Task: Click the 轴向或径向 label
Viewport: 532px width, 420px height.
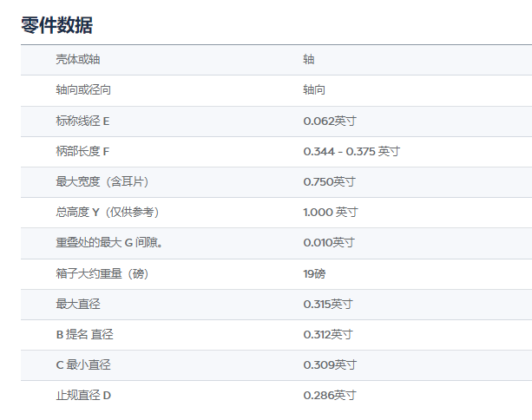Action: tap(83, 90)
